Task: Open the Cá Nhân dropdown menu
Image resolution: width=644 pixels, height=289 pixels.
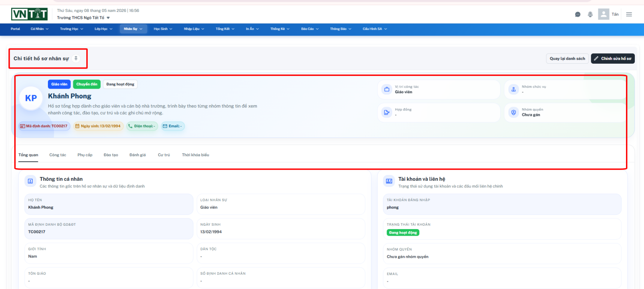Action: [x=39, y=29]
